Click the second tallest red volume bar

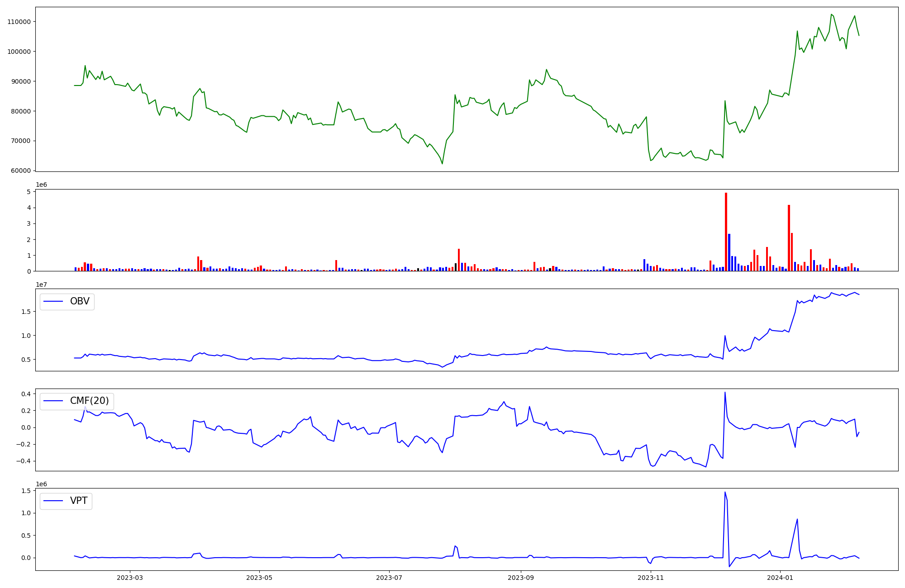[789, 238]
